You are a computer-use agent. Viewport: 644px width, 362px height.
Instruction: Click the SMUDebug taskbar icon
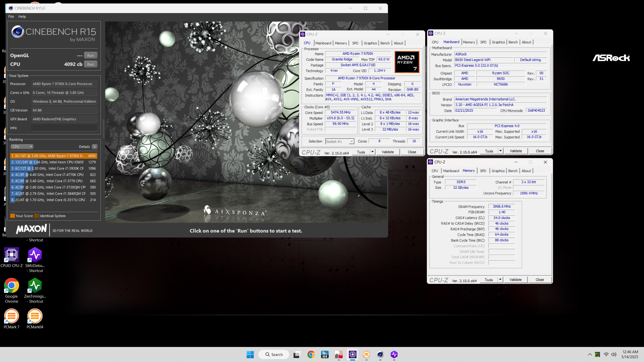394,354
